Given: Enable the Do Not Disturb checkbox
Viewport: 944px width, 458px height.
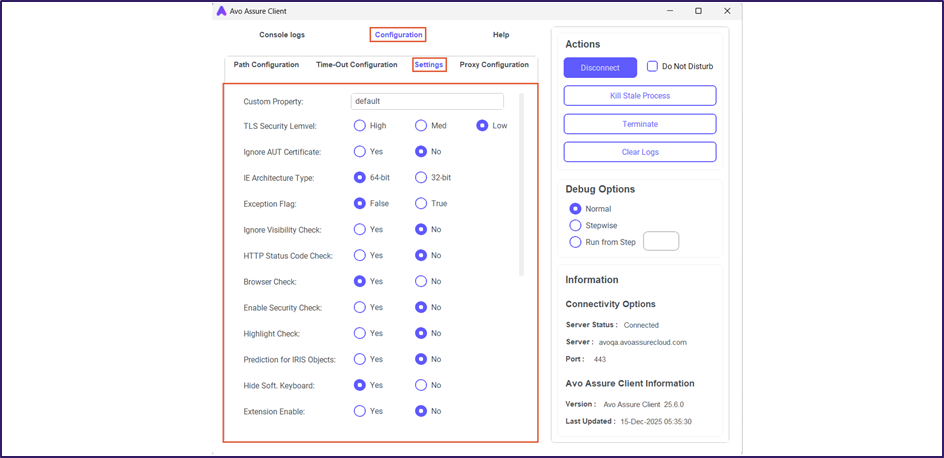Looking at the screenshot, I should click(653, 67).
